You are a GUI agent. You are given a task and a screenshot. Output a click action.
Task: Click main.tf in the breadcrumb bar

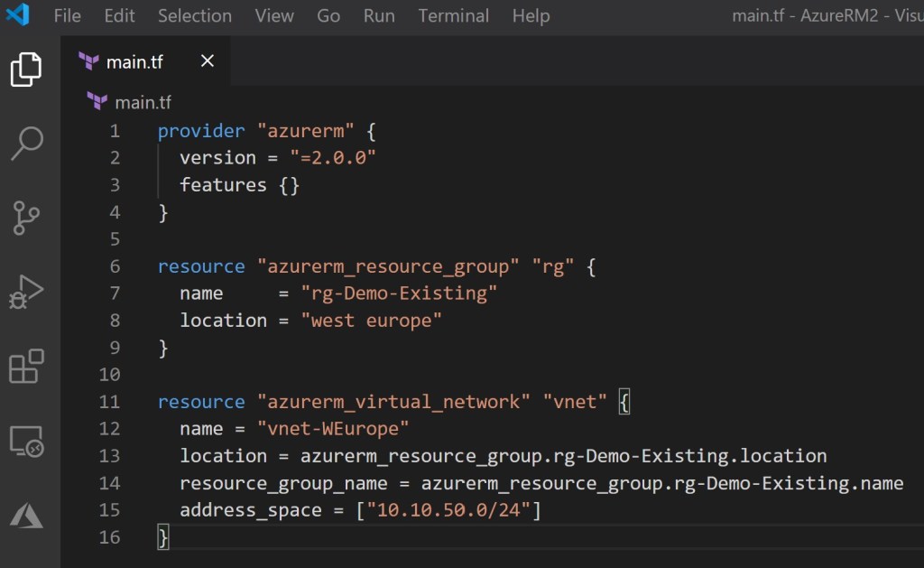(143, 102)
